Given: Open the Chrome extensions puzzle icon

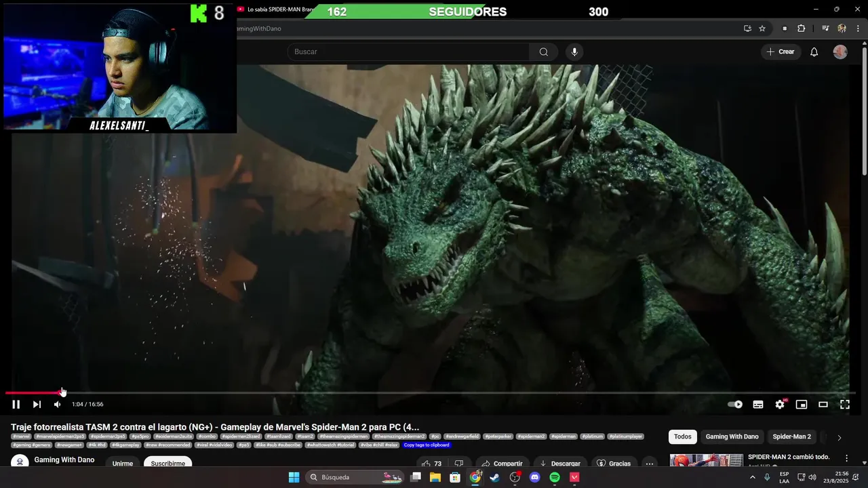Looking at the screenshot, I should [802, 28].
